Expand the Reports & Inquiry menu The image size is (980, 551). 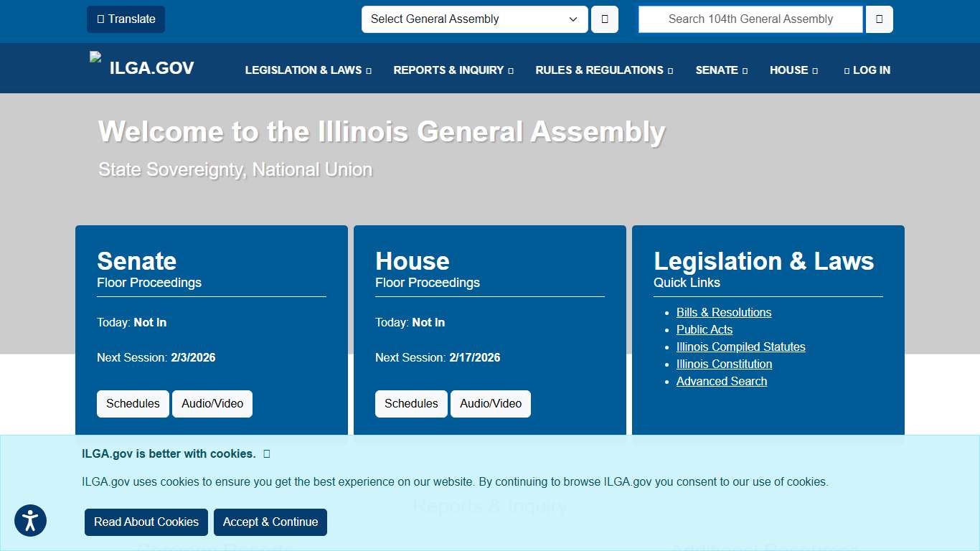pos(453,70)
